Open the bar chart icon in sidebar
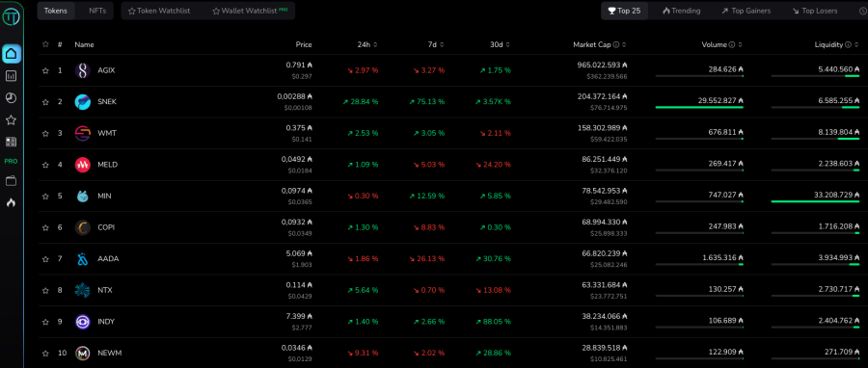This screenshot has width=868, height=368. point(11,76)
